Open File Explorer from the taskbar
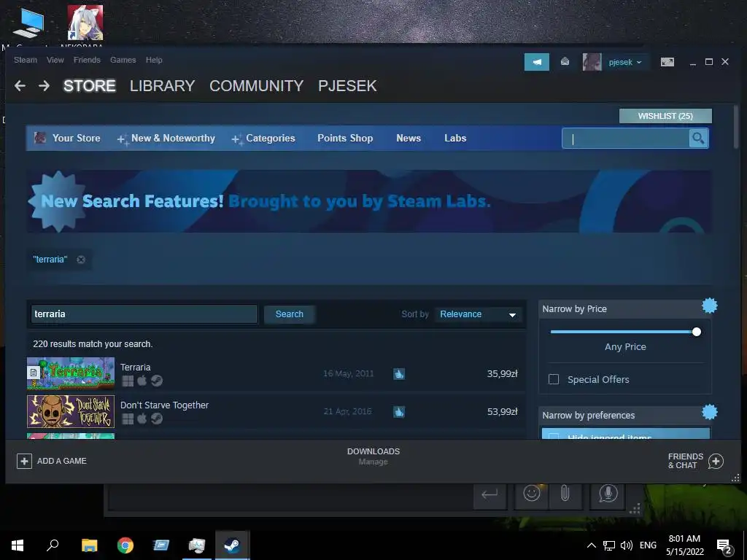Image resolution: width=747 pixels, height=560 pixels. click(x=89, y=545)
